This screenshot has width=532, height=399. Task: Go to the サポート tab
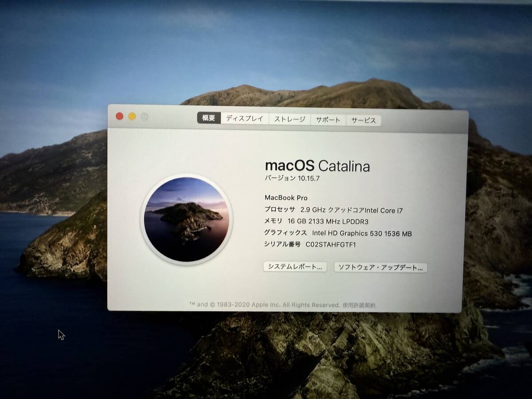328,120
